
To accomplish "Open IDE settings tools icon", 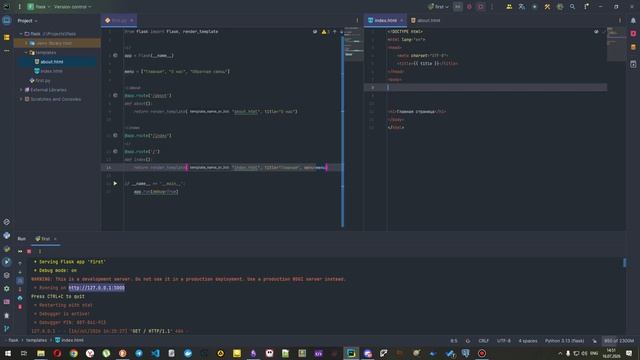I will (x=547, y=7).
